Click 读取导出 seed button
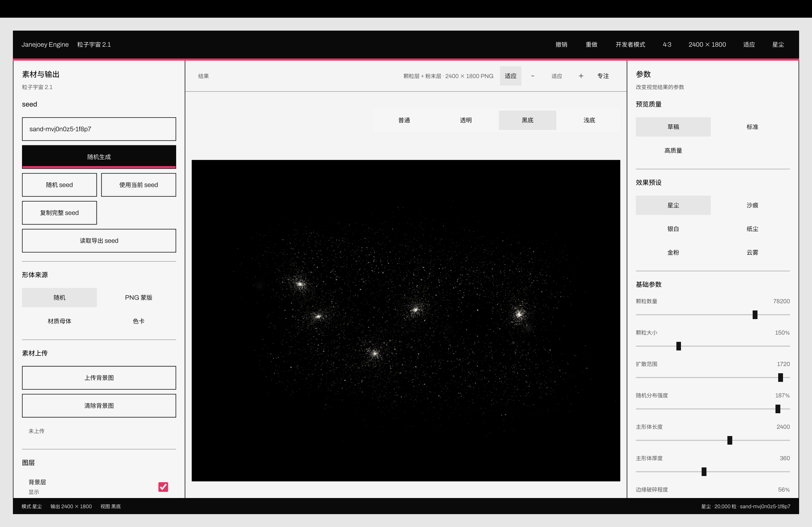This screenshot has height=527, width=812. pos(99,241)
